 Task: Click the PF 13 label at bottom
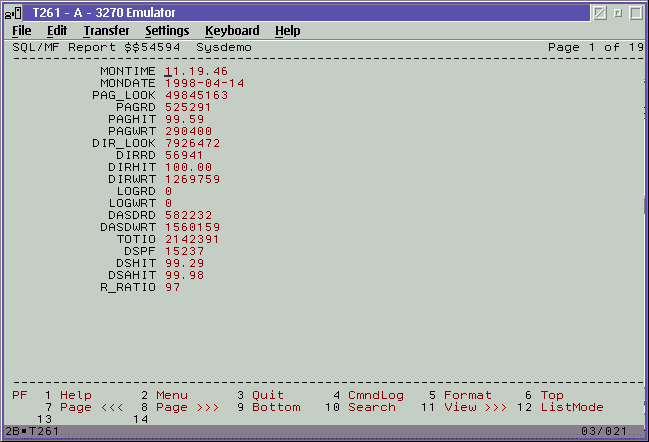pyautogui.click(x=44, y=419)
